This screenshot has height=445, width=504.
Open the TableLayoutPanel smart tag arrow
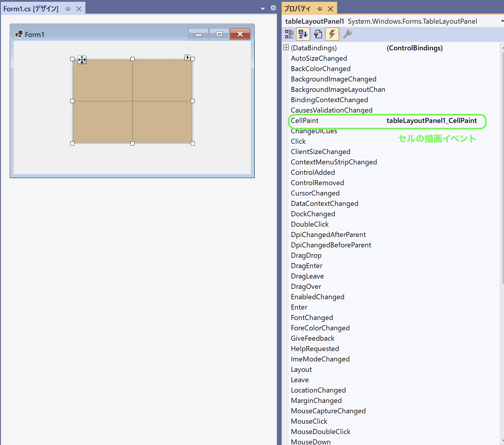pos(187,57)
